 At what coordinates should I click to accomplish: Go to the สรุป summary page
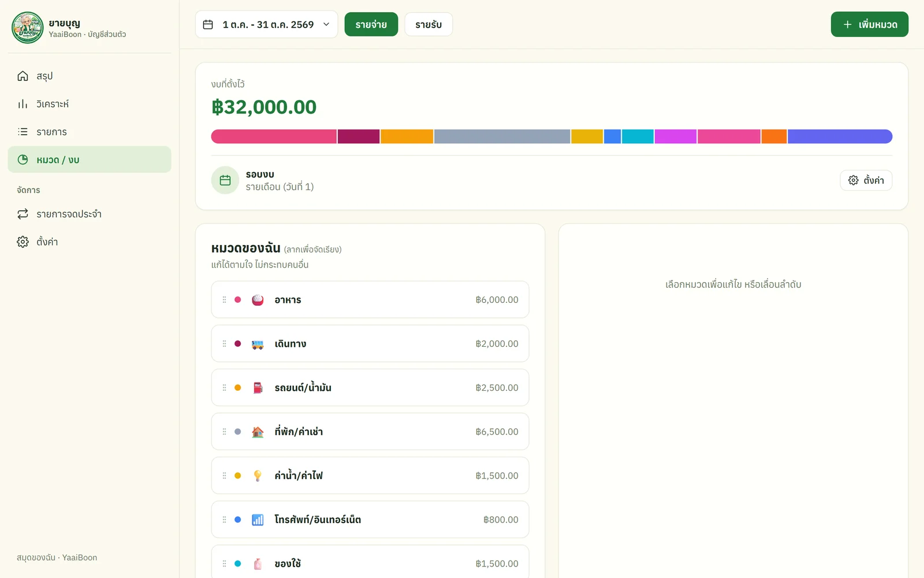click(x=90, y=76)
